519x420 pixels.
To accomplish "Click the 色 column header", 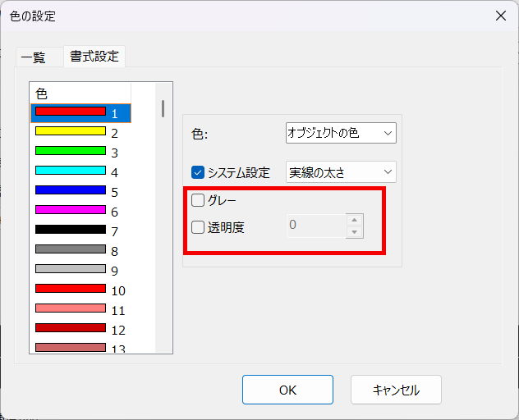I will (x=80, y=94).
